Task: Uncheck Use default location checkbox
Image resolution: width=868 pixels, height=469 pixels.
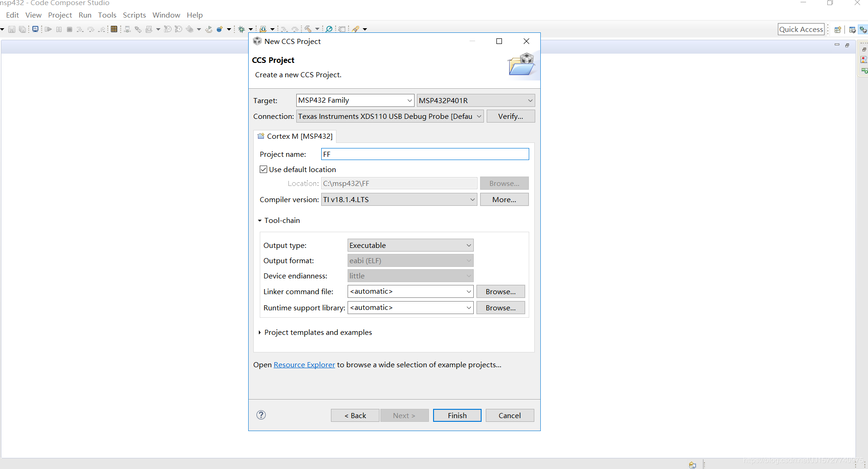Action: click(x=263, y=169)
